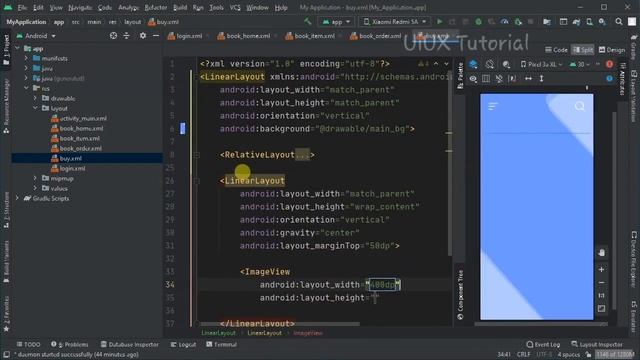The width and height of the screenshot is (640, 360).
Task: Open the SDK Manager icon
Action: click(x=602, y=22)
